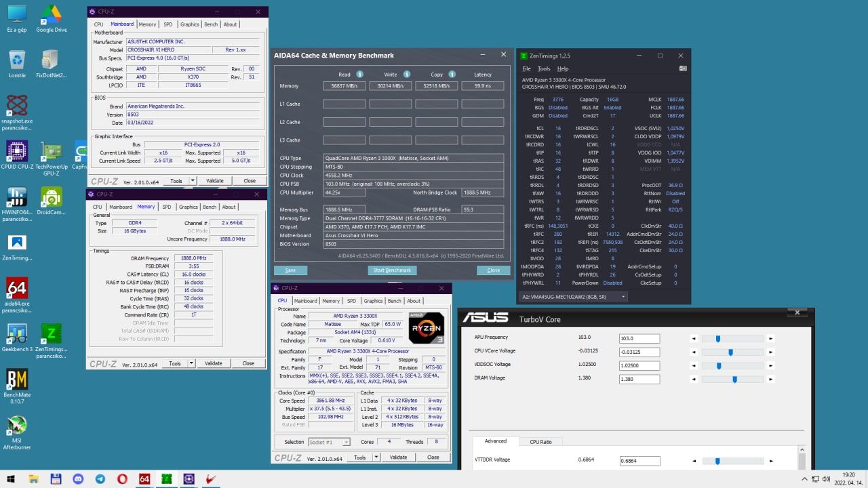
Task: Decrease VTTDDR Voltage with left arrow
Action: pos(693,461)
